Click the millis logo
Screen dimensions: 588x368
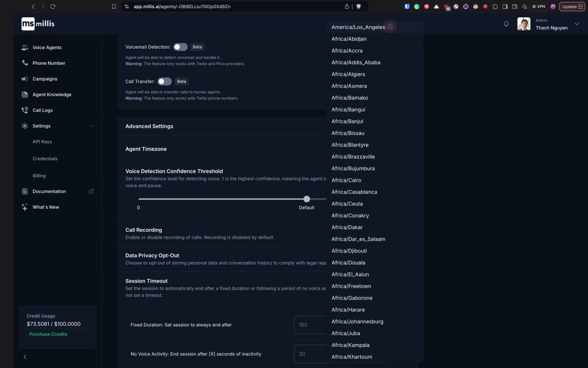tap(37, 24)
